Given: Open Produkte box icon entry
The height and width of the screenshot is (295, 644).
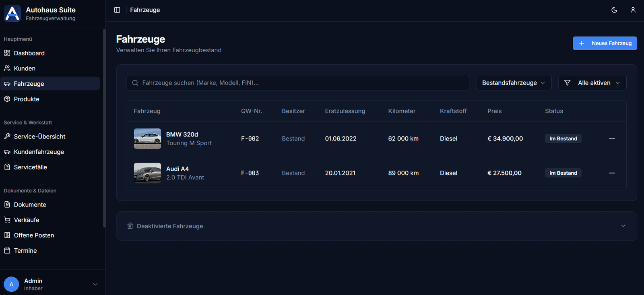Looking at the screenshot, I should [27, 99].
